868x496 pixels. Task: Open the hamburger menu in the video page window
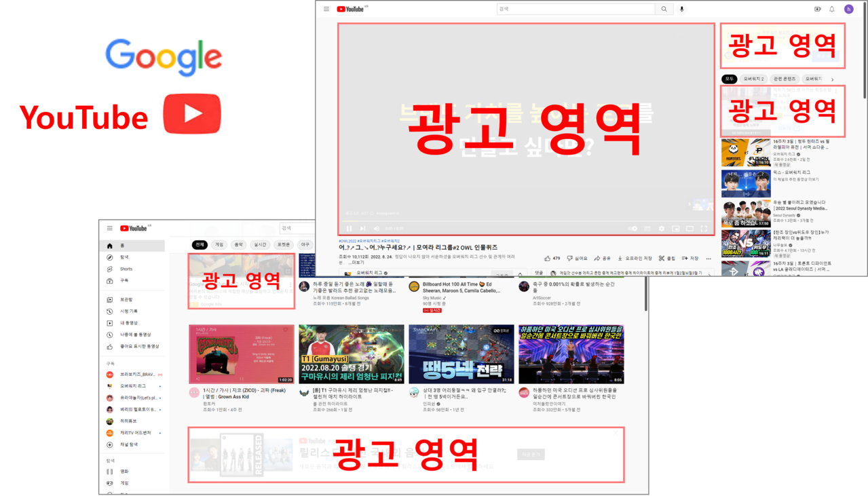(326, 9)
